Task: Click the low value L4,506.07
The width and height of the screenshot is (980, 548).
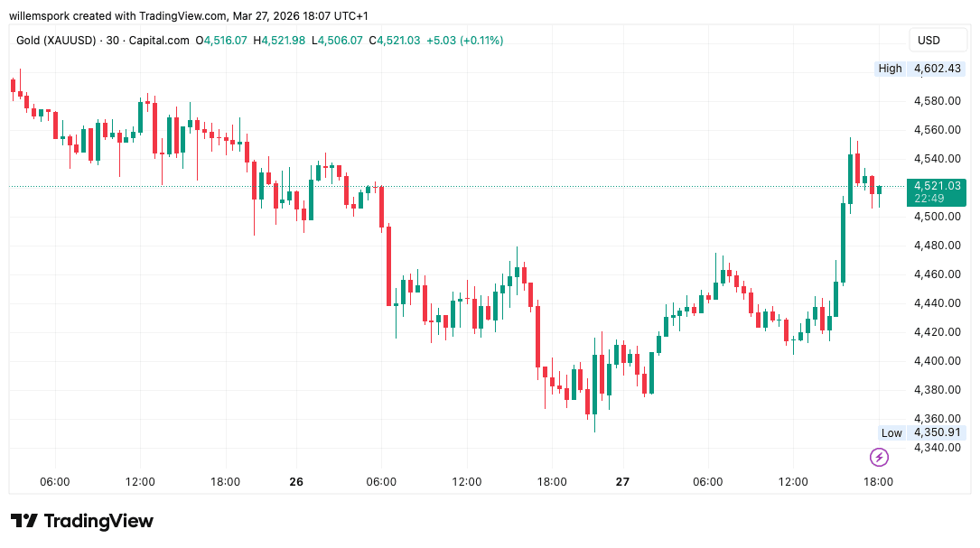Action: coord(337,41)
